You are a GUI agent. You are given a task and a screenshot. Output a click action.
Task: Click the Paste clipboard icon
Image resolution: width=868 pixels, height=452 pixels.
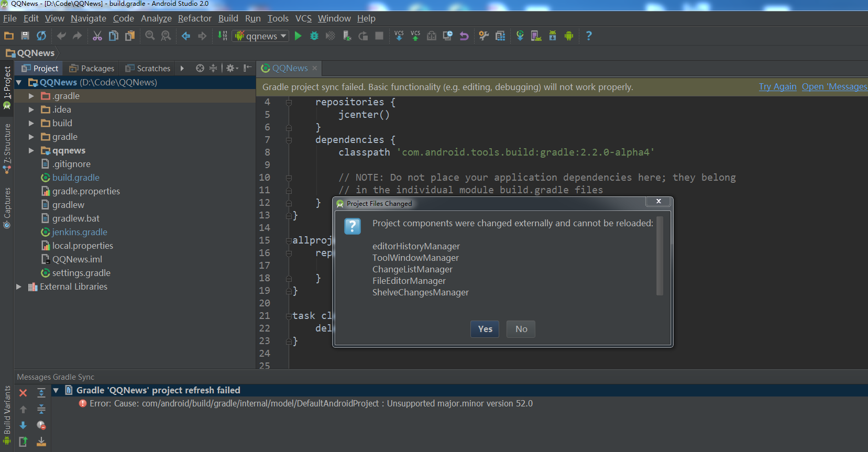click(x=130, y=36)
